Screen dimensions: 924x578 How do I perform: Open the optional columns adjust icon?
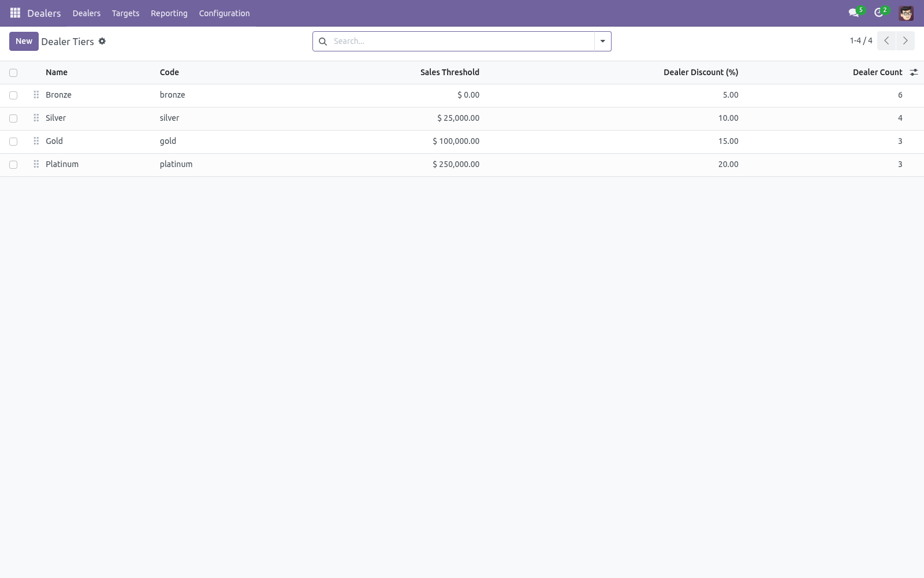(x=914, y=72)
